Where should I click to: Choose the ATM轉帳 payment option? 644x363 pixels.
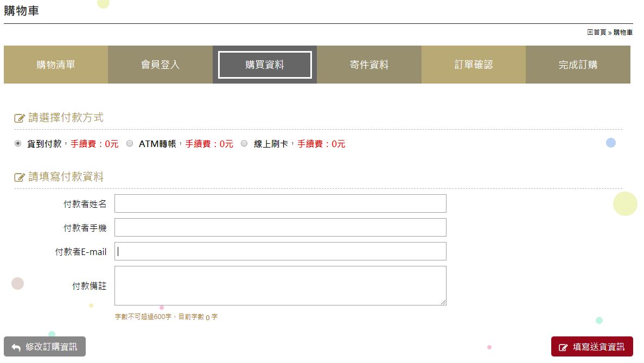click(x=130, y=144)
